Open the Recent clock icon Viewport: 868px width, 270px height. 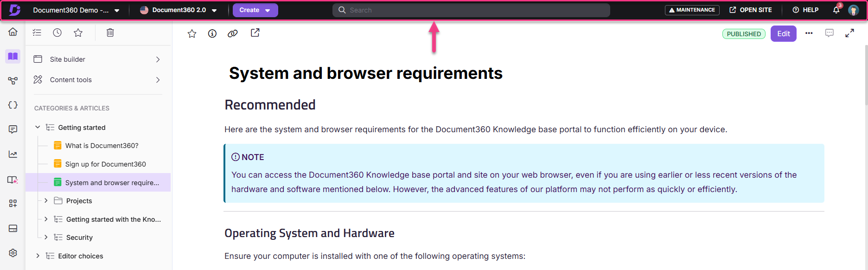[57, 32]
